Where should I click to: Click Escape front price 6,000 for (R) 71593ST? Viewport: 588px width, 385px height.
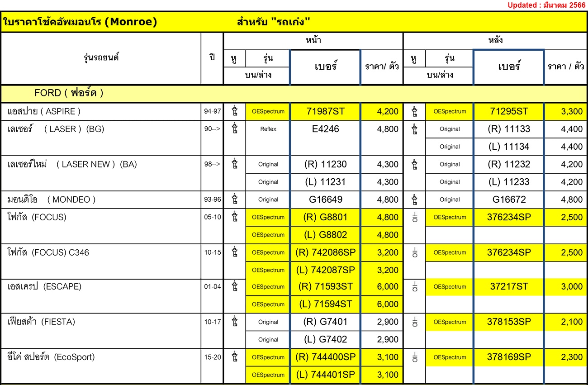[x=388, y=286]
